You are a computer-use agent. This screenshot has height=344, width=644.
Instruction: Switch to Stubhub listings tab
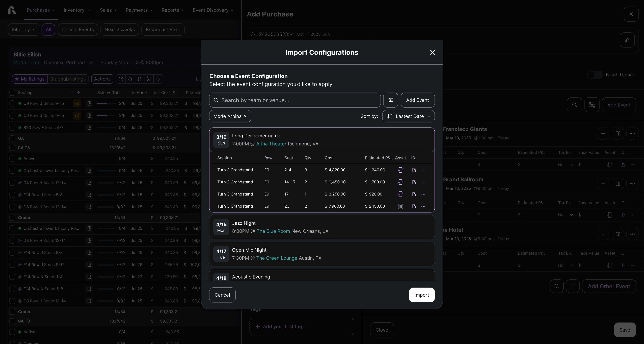(x=68, y=79)
